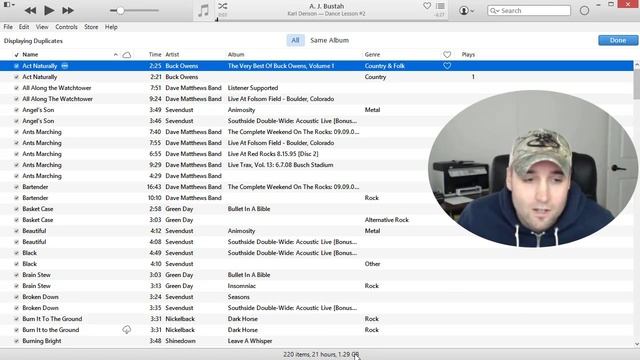Uncheck Burning Bright checkbox
640x360 pixels.
tap(16, 341)
